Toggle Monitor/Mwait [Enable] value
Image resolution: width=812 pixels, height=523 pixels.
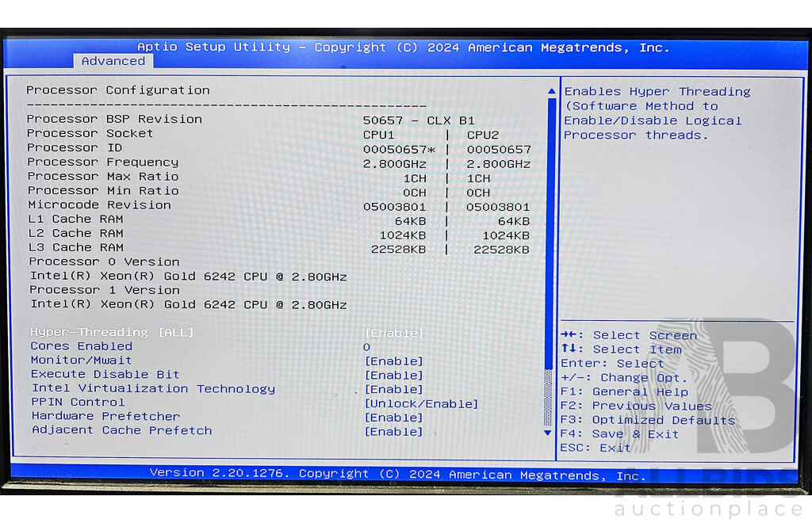(x=394, y=361)
